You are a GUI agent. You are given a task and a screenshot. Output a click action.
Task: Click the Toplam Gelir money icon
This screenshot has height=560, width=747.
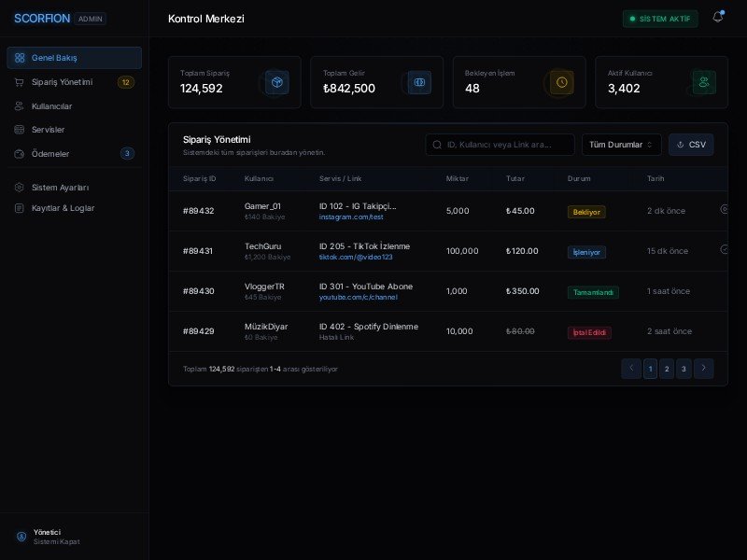[419, 82]
